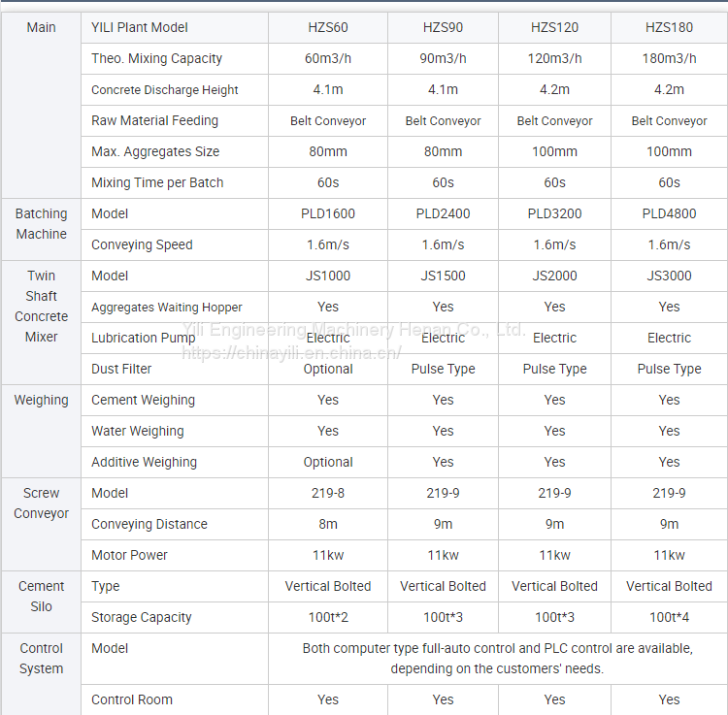
Task: Select the 219-8 screw conveyor model
Action: point(328,493)
